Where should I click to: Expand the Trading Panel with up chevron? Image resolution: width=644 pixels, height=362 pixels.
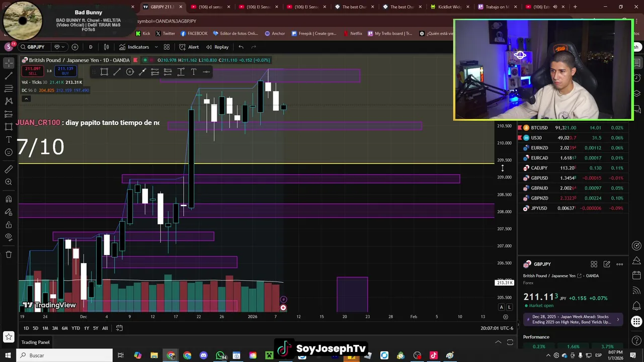point(498,342)
